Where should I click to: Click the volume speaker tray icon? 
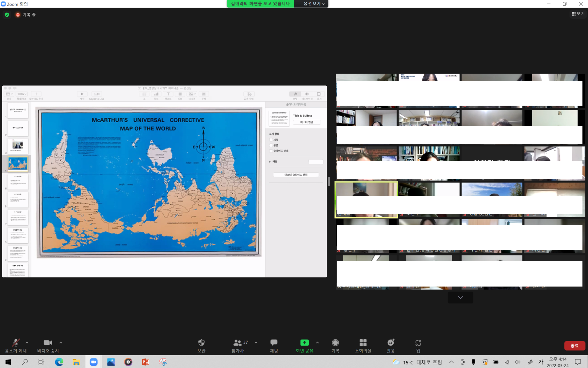click(517, 362)
